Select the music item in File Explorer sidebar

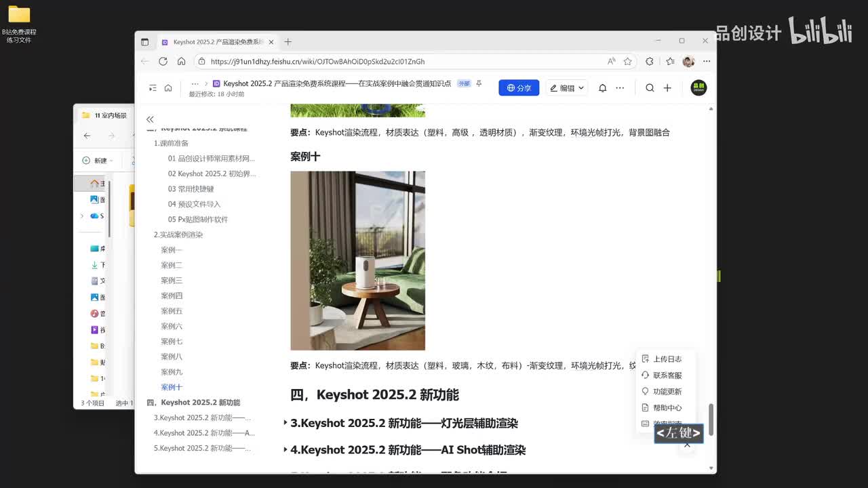click(98, 314)
